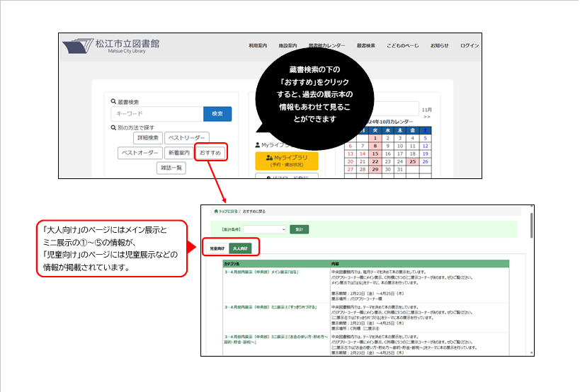This screenshot has height=392, width=580.
Task: Click the ベストオーダー button
Action: coord(140,153)
